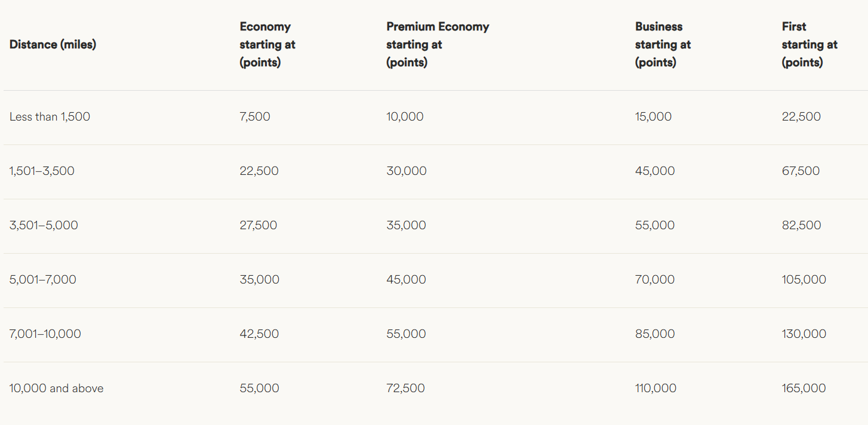Click the 45,000 Business points value
This screenshot has width=868, height=425.
[655, 171]
